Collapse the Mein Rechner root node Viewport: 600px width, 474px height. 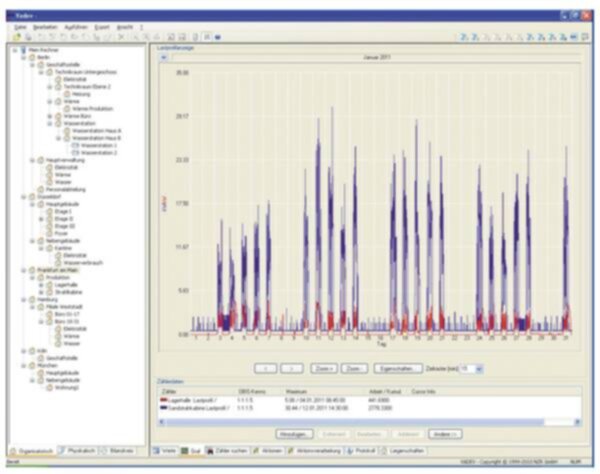tap(15, 50)
